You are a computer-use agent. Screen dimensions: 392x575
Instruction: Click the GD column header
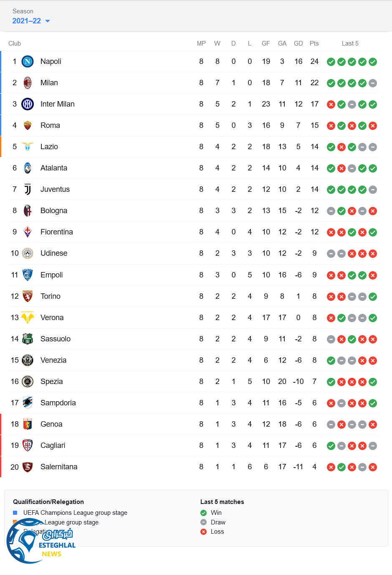tap(298, 43)
